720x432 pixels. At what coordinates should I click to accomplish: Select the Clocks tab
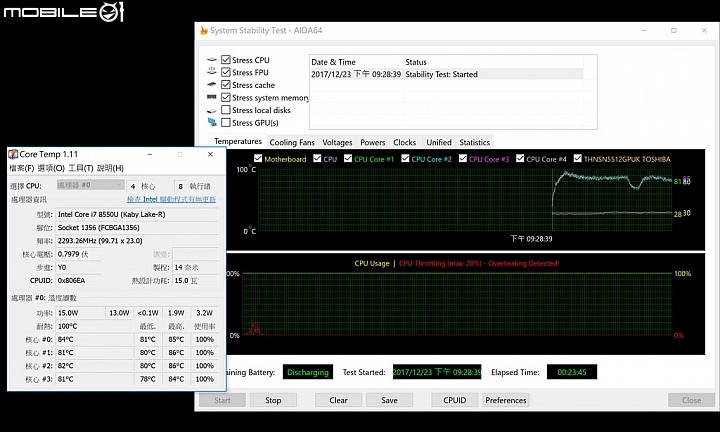(405, 142)
